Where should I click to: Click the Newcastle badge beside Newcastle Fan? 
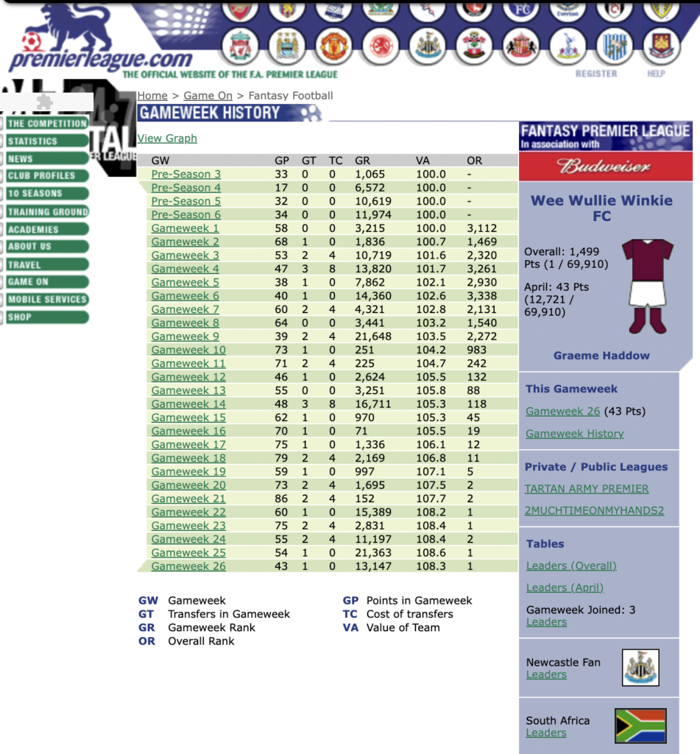coord(639,666)
